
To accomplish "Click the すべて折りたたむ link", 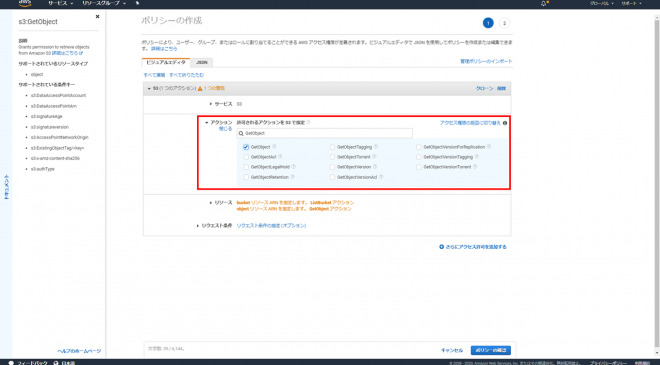I will (x=186, y=75).
